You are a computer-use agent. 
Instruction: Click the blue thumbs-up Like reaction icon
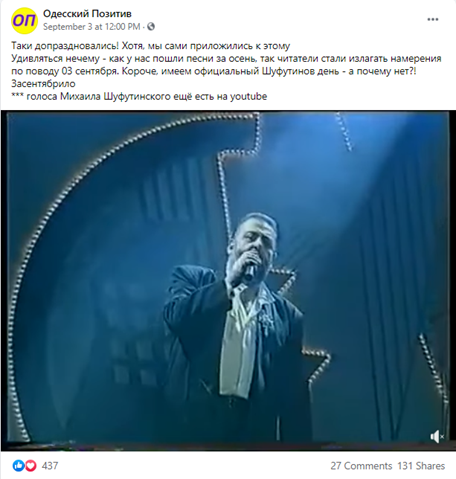point(18,466)
